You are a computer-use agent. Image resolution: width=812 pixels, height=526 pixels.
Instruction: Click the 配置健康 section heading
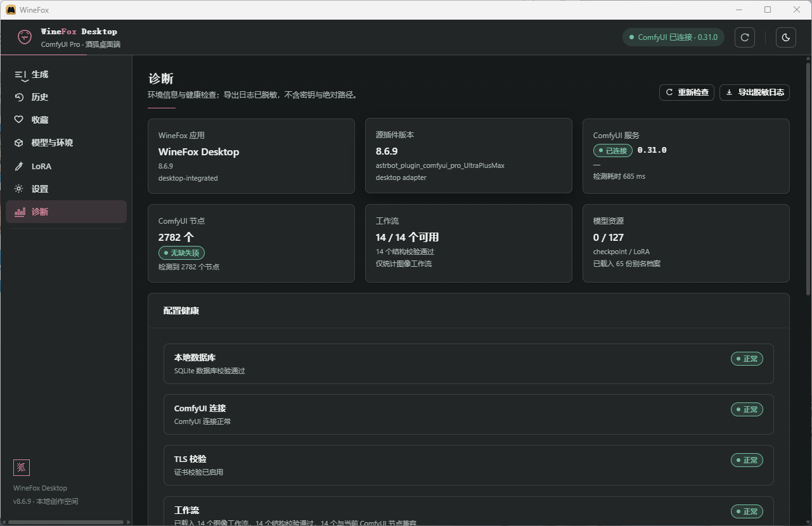[x=181, y=311]
